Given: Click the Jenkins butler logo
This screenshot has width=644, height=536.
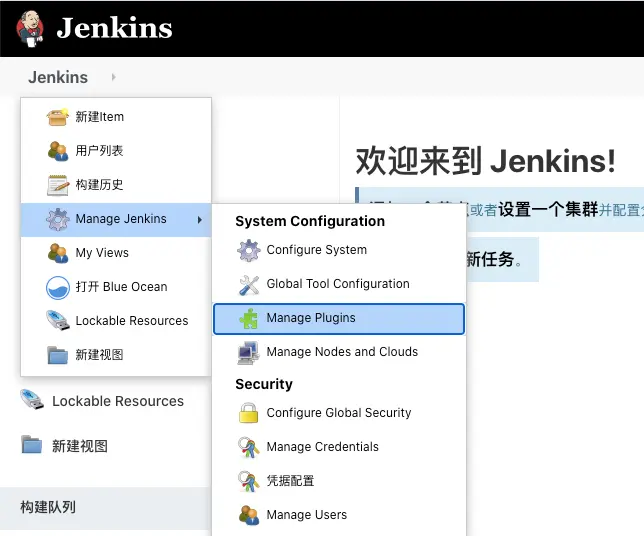Looking at the screenshot, I should (x=30, y=28).
